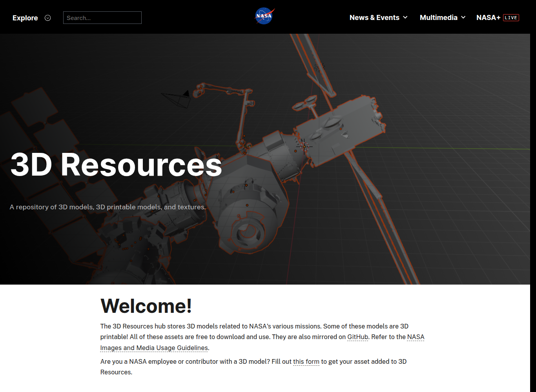Click the Welcome! heading
This screenshot has height=392, width=536.
(146, 306)
